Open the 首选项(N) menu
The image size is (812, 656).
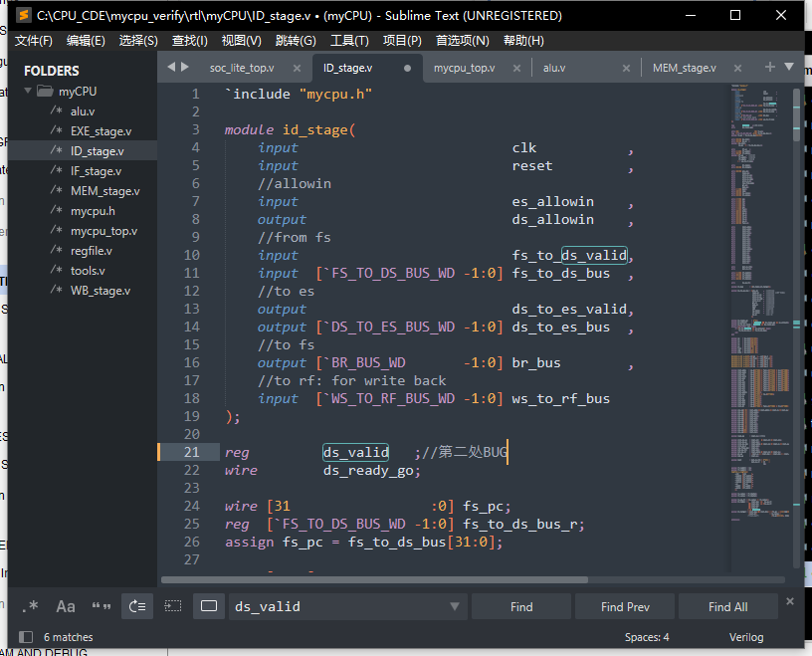point(463,41)
